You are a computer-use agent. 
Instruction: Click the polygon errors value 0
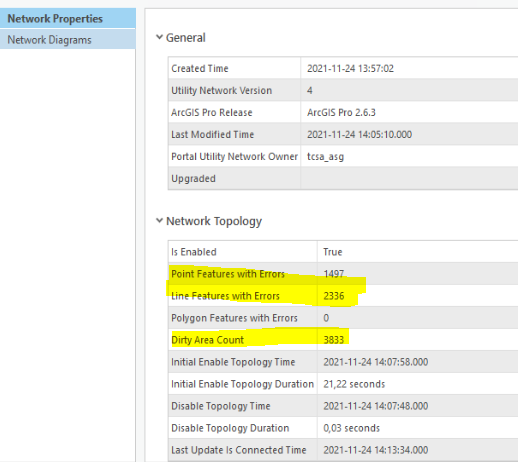326,318
